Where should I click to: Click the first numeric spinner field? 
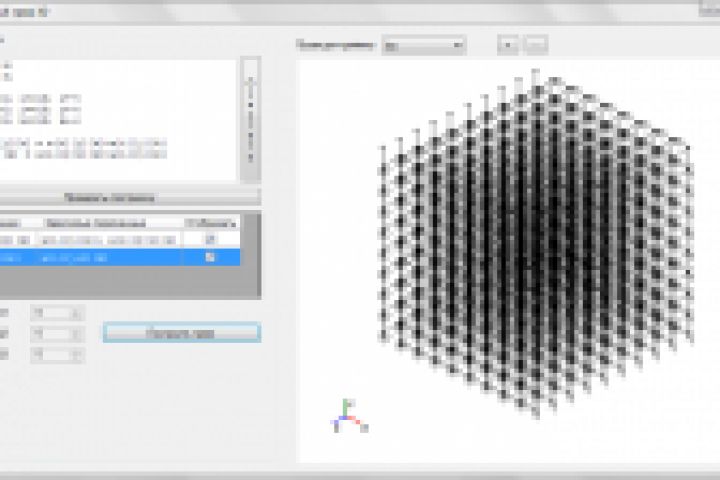tap(57, 313)
